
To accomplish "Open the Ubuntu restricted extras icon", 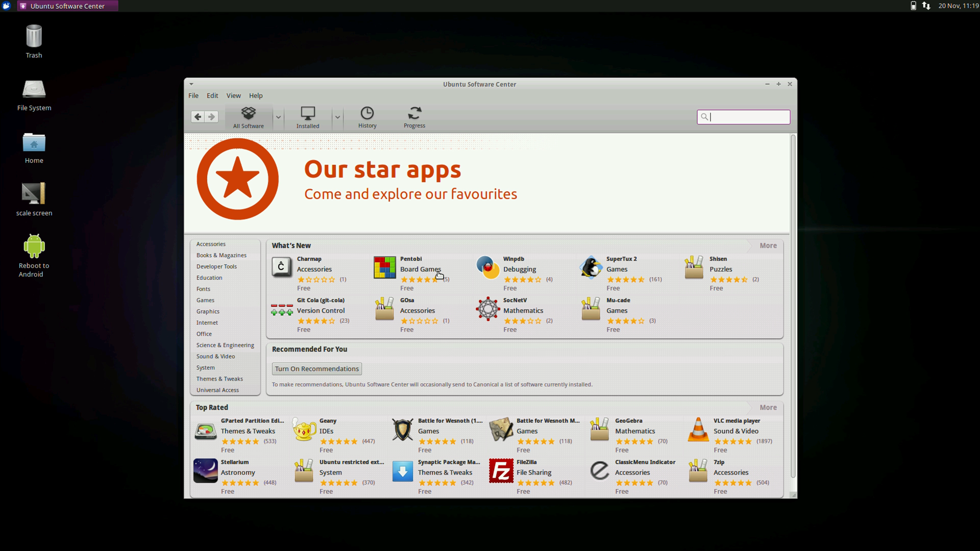I will (x=304, y=471).
